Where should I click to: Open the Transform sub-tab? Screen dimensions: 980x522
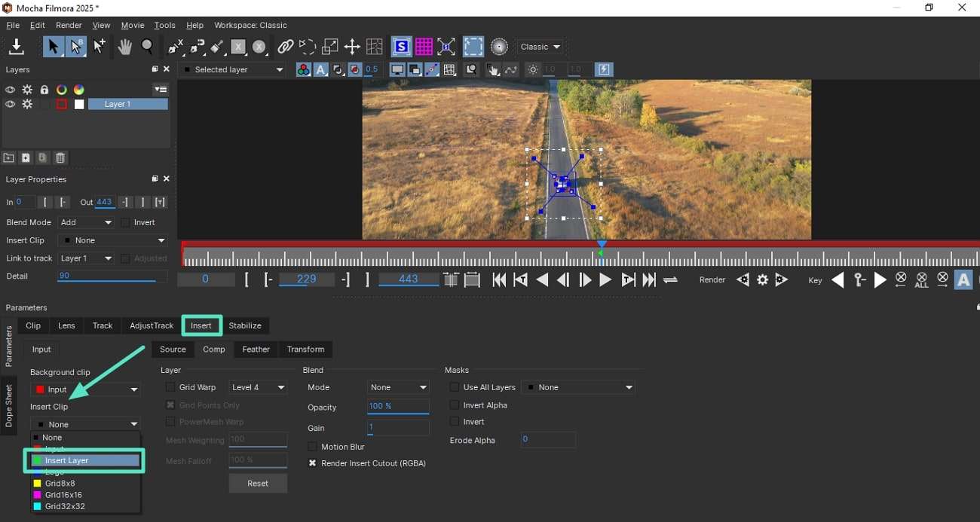pyautogui.click(x=305, y=350)
